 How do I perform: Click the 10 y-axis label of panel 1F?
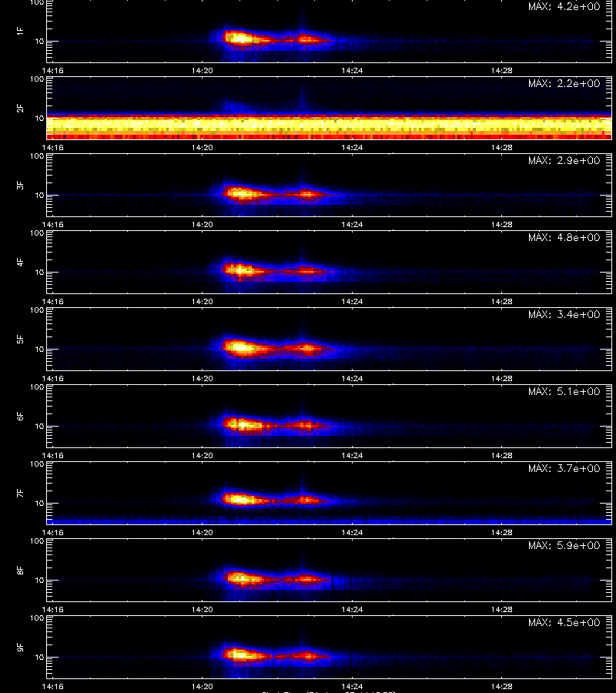point(40,41)
